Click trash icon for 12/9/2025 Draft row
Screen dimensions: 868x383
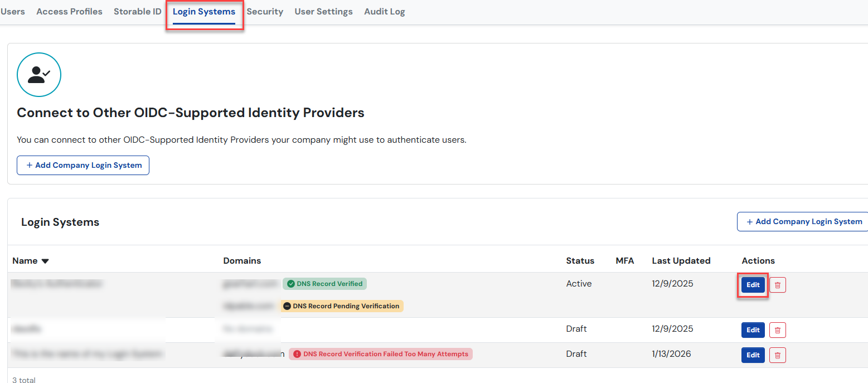pos(778,330)
